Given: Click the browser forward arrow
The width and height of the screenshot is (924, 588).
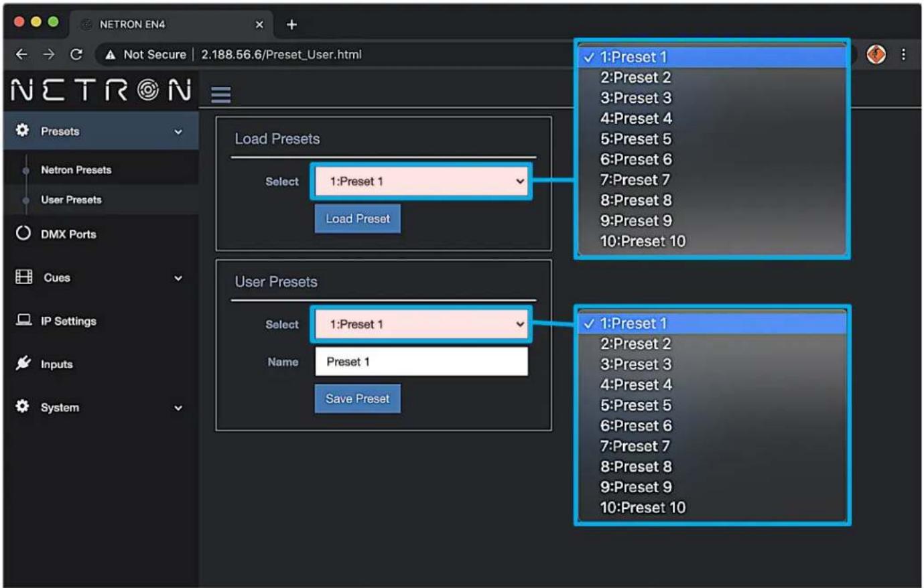Looking at the screenshot, I should [49, 54].
